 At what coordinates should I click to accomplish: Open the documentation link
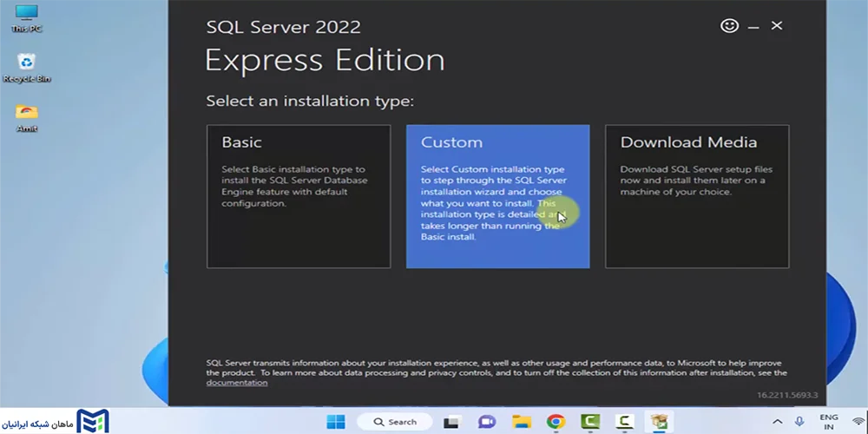[237, 383]
